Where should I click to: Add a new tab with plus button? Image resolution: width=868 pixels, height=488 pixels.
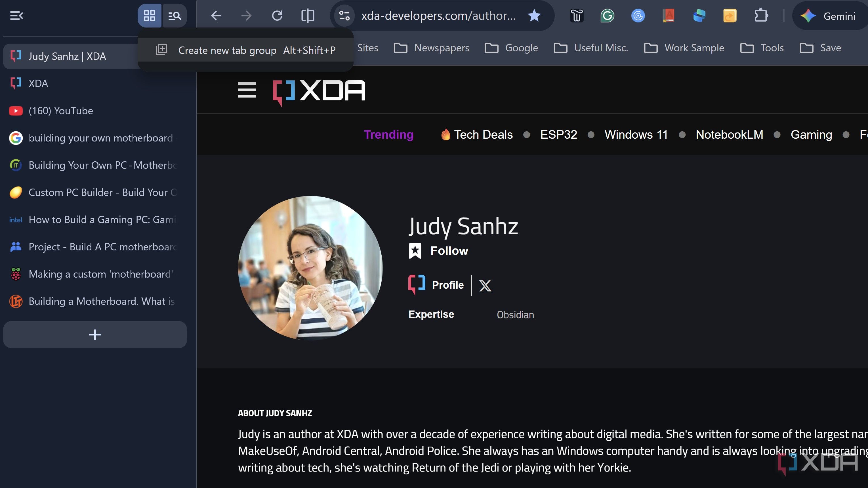[95, 334]
